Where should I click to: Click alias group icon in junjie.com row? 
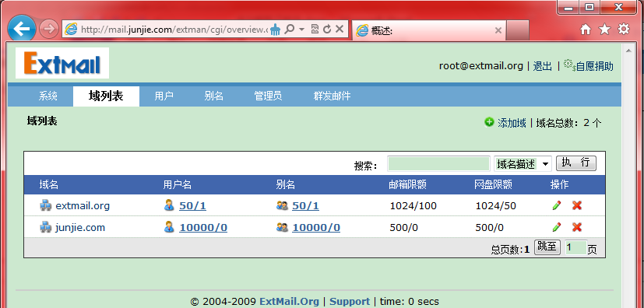click(x=282, y=227)
